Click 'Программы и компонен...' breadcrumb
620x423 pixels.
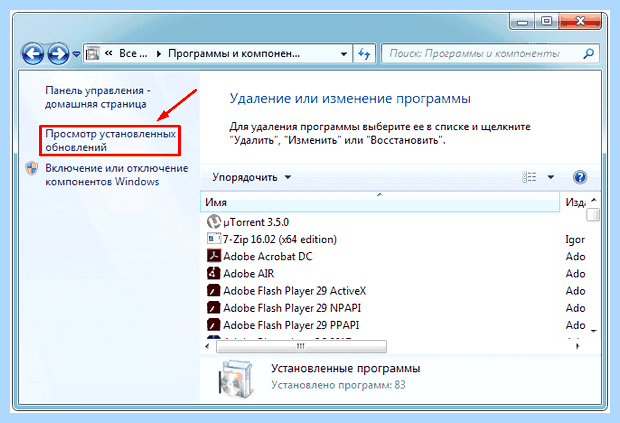[x=234, y=53]
